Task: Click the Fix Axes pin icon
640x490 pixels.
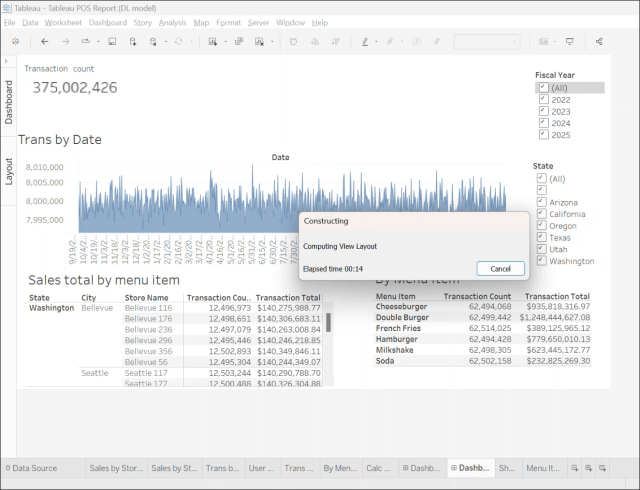Action: coord(437,41)
